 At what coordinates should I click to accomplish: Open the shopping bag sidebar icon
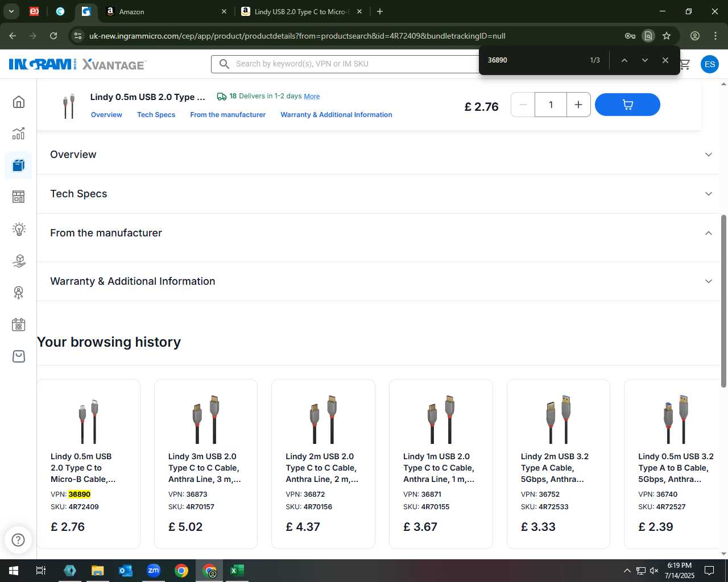[19, 356]
